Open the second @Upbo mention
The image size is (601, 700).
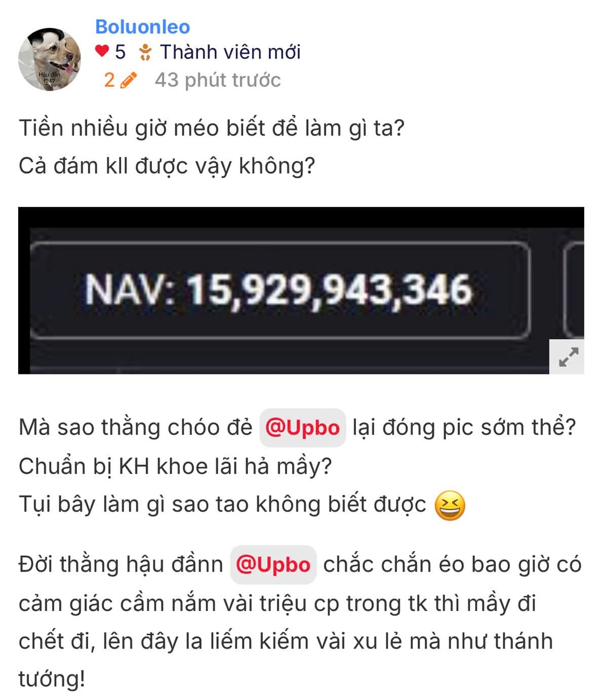(x=273, y=565)
